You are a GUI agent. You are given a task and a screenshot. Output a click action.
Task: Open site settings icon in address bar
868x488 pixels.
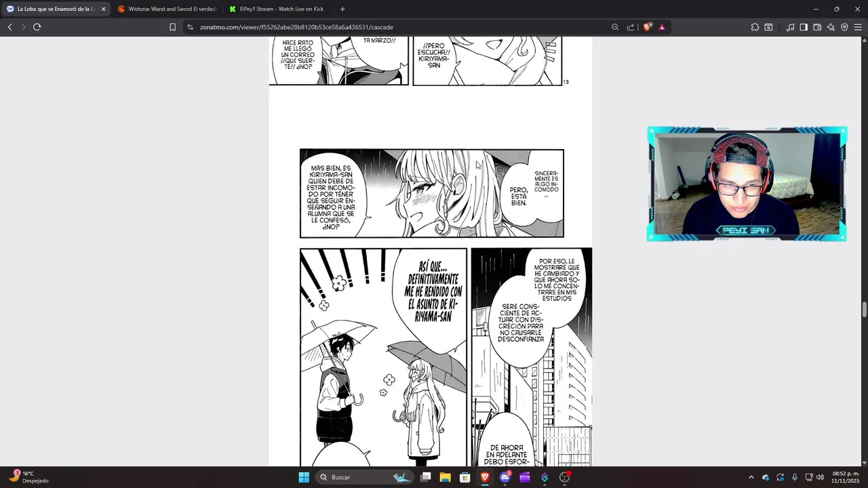click(x=190, y=27)
